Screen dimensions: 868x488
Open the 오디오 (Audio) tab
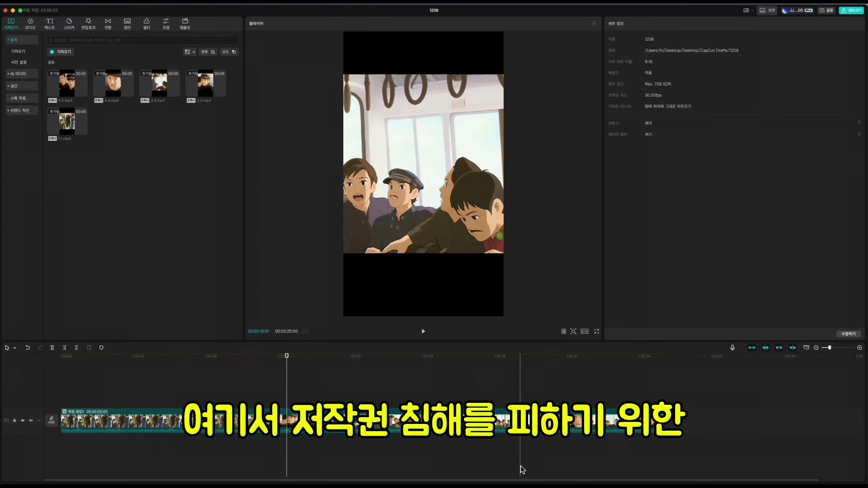[30, 24]
